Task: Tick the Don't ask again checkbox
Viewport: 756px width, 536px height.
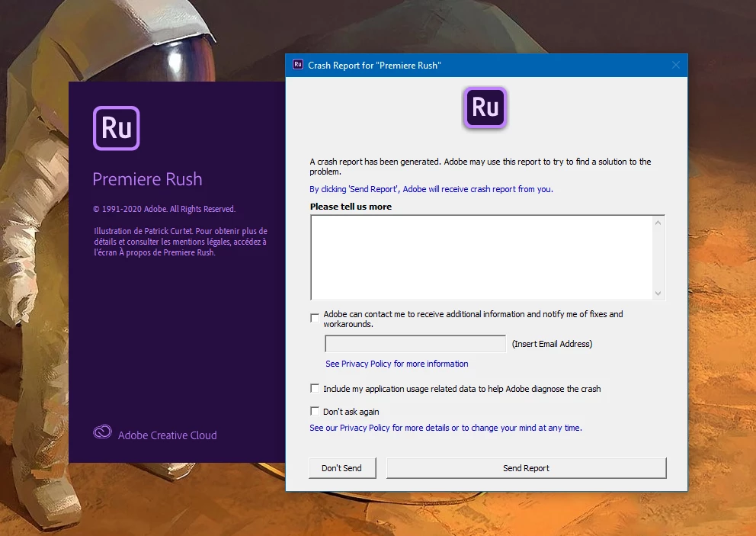Action: [315, 411]
